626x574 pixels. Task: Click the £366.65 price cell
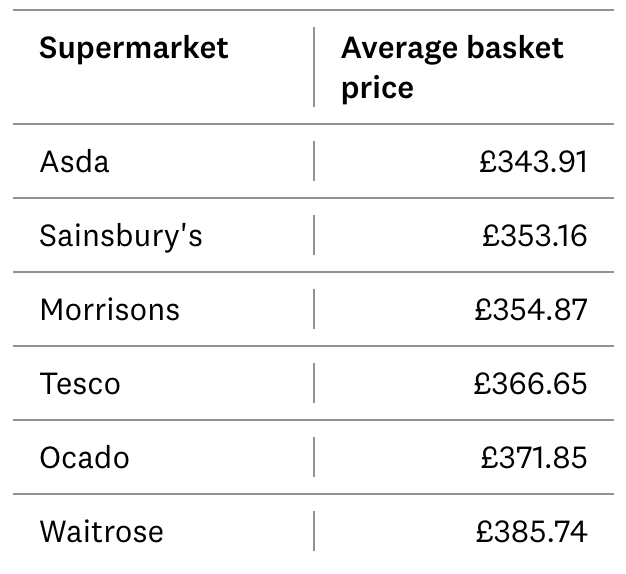[531, 384]
